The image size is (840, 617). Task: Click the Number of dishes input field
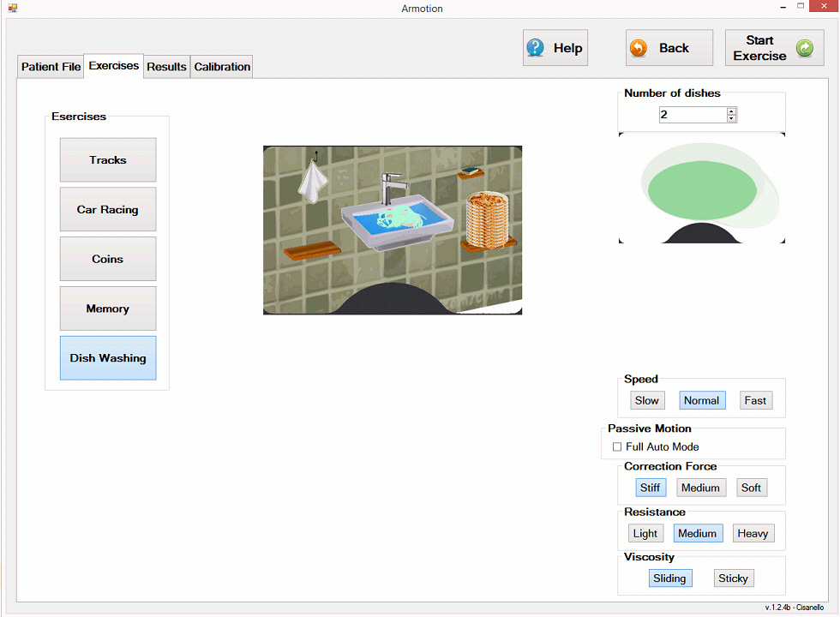point(693,115)
